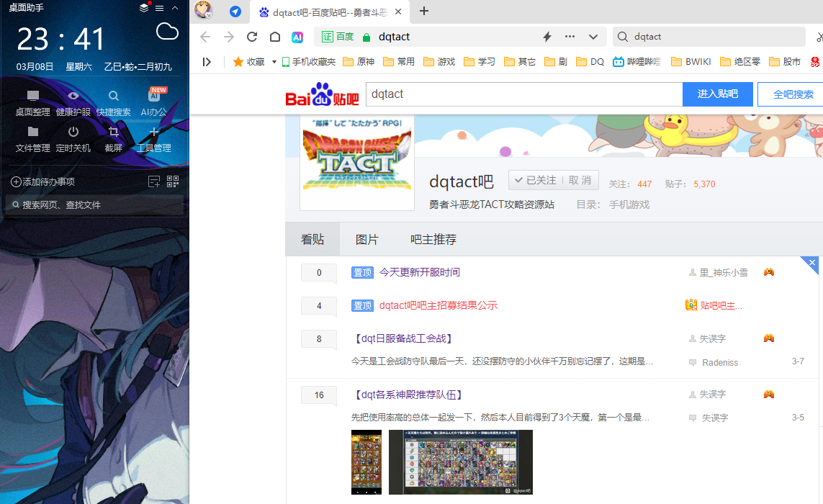Click the search magnifier icon in search box
This screenshot has width=823, height=504.
coord(623,37)
